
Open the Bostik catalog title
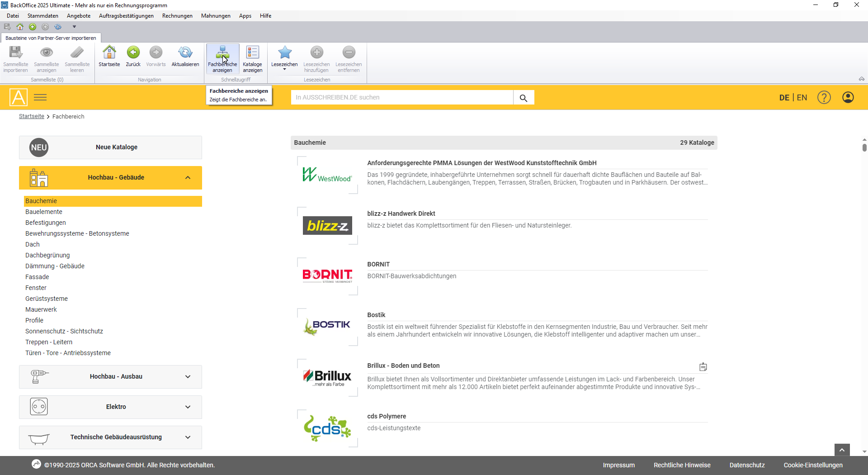[x=376, y=315]
